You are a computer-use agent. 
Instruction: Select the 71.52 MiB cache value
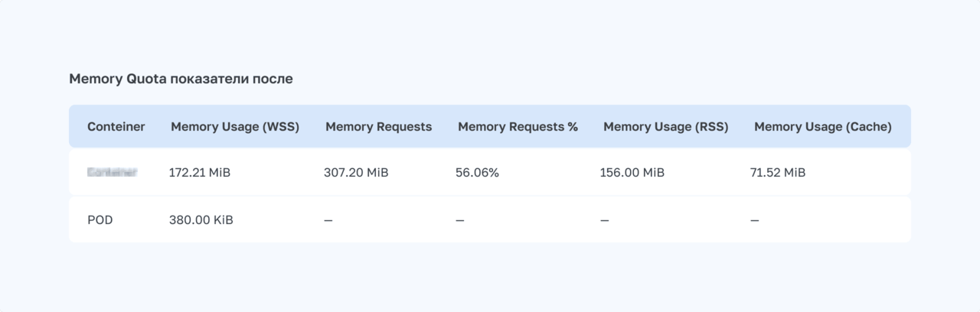coord(778,173)
